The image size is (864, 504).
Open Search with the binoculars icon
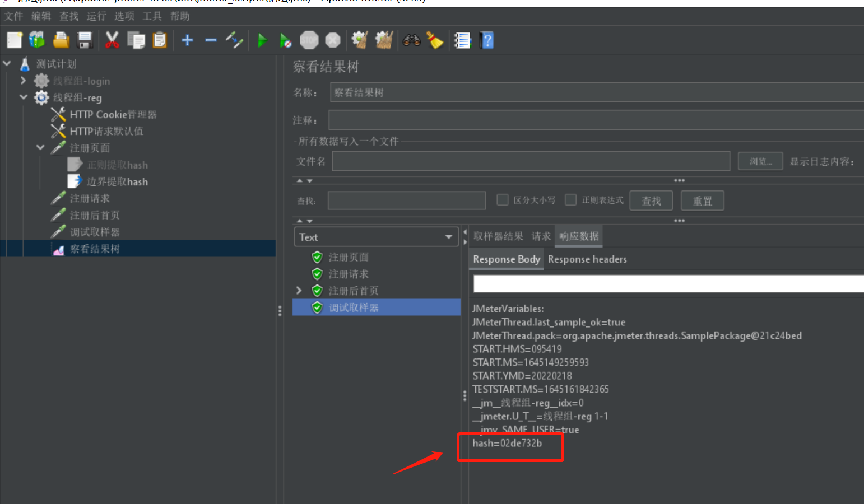click(412, 40)
